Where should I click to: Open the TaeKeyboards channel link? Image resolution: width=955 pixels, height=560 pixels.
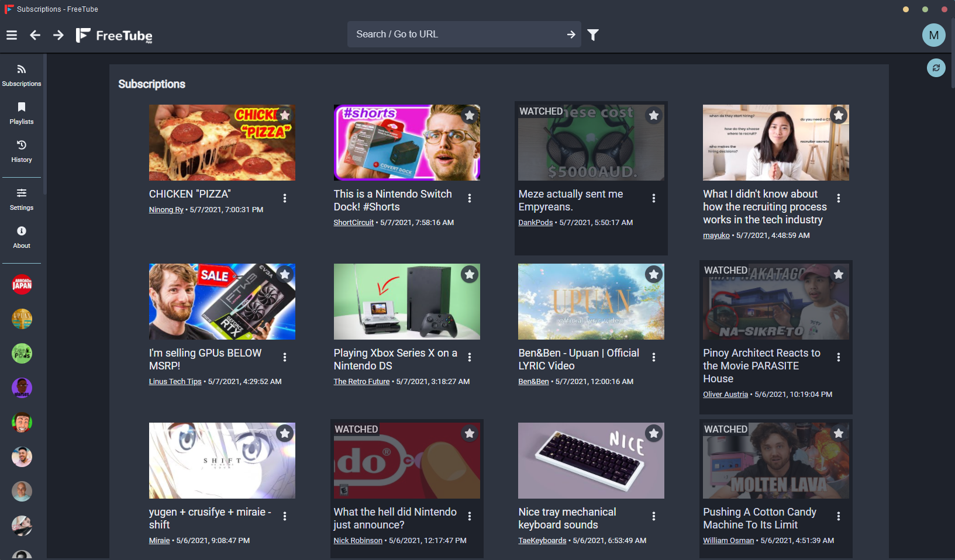point(543,541)
